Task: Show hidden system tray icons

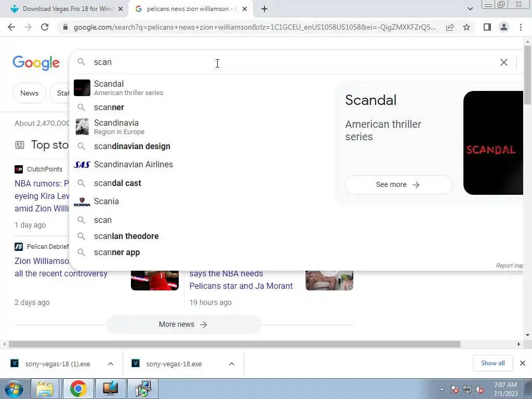Action: click(x=442, y=390)
